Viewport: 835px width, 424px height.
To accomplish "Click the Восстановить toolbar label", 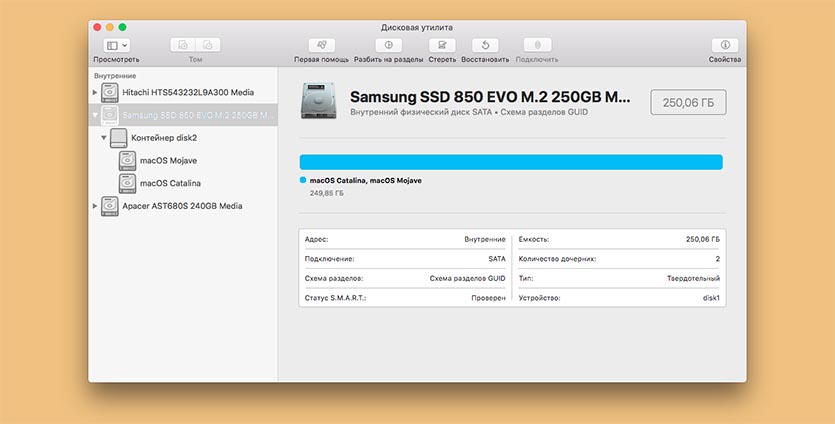I will tap(485, 60).
